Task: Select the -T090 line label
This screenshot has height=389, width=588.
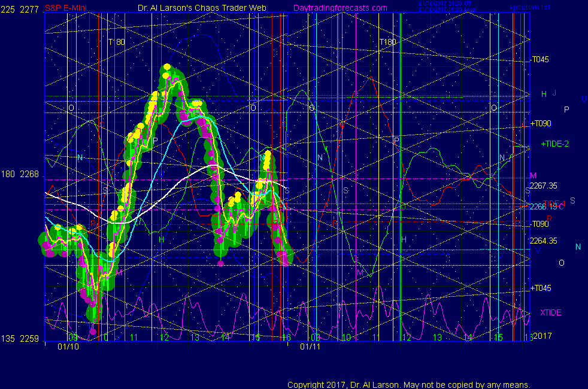Action: point(539,224)
